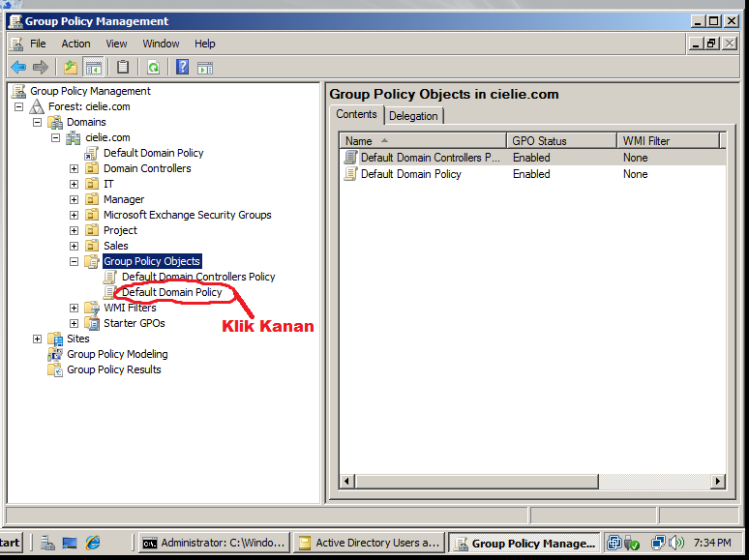Click the Group Policy Modeling icon
This screenshot has width=749, height=560.
pyautogui.click(x=55, y=354)
